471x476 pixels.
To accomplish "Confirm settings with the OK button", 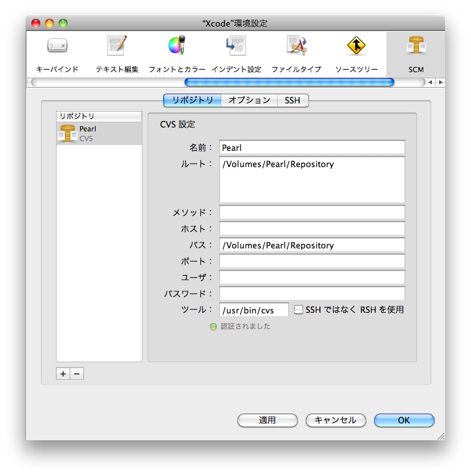I will click(404, 420).
